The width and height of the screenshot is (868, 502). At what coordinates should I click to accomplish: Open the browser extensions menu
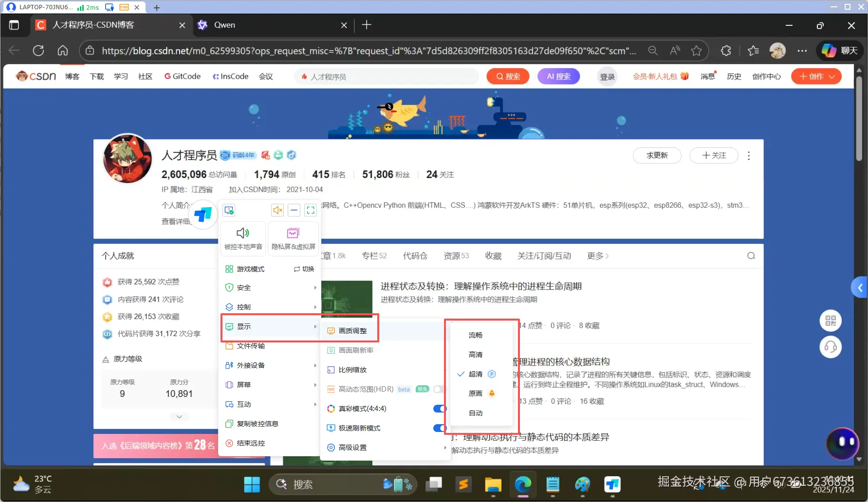[726, 51]
